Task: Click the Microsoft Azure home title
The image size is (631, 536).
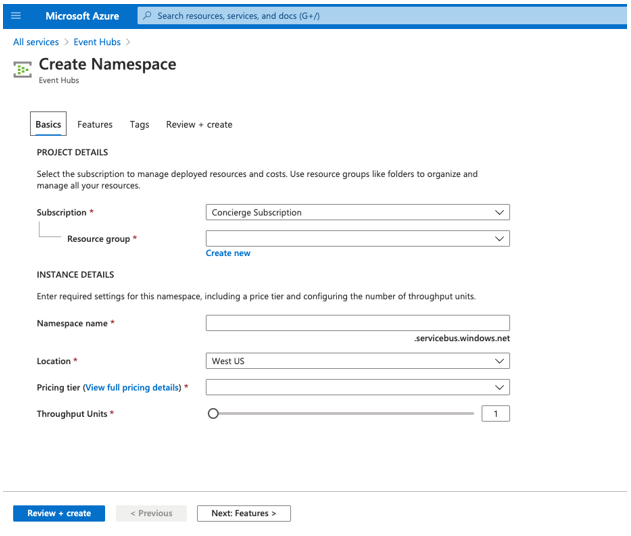Action: tap(81, 16)
